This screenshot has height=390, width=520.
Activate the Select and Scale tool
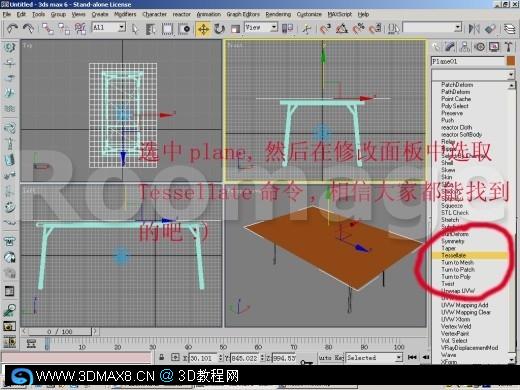click(x=235, y=29)
